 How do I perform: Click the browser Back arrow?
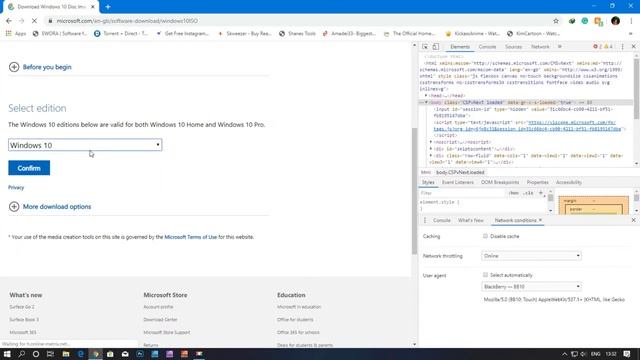point(9,21)
